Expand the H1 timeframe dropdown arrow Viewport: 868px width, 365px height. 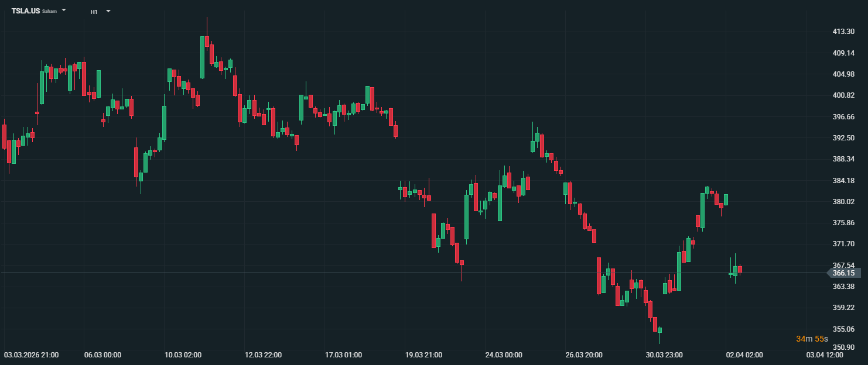tap(108, 11)
